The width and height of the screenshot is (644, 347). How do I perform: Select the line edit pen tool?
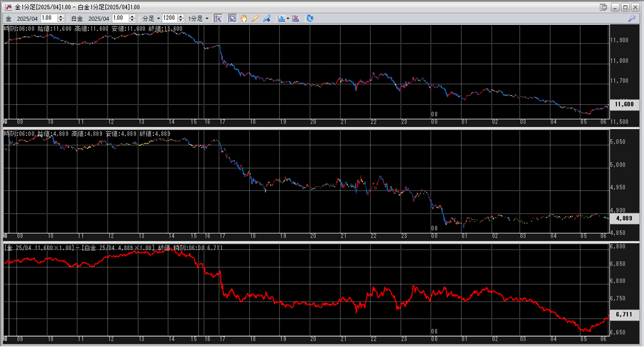point(267,19)
